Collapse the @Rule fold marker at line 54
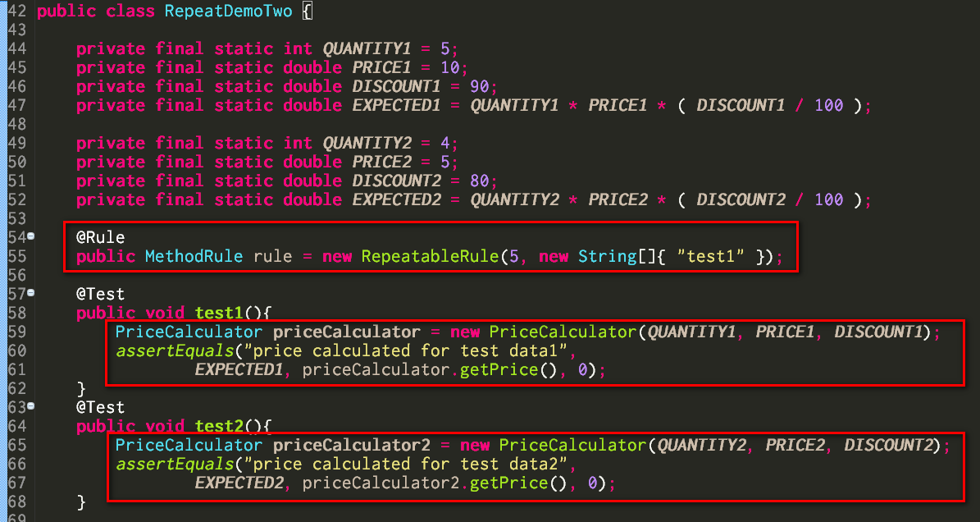This screenshot has height=522, width=980. pos(30,236)
